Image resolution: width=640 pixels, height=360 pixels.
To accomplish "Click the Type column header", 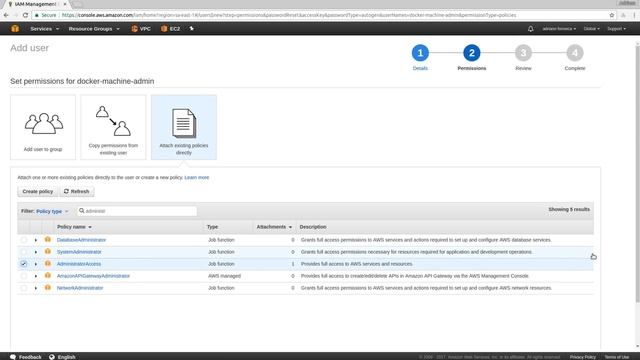I will [x=212, y=227].
